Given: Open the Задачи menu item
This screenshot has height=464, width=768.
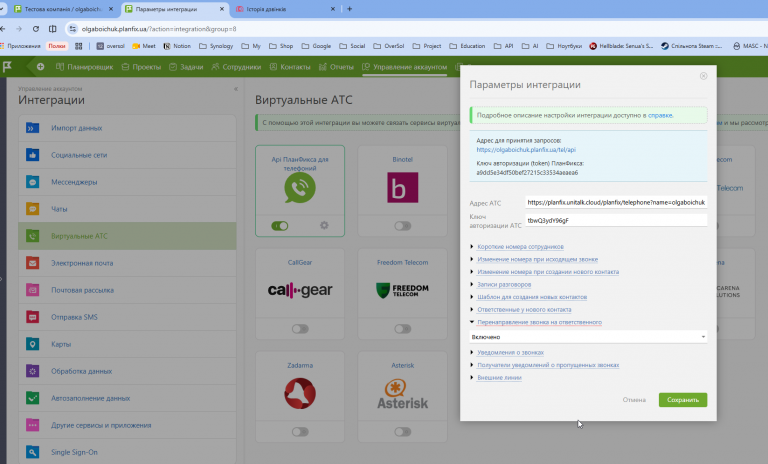Looking at the screenshot, I should pyautogui.click(x=186, y=67).
